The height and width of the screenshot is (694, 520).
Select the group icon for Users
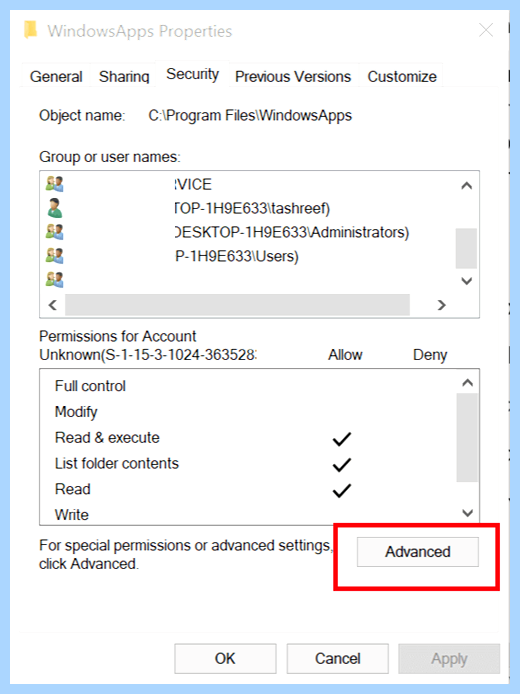(55, 255)
